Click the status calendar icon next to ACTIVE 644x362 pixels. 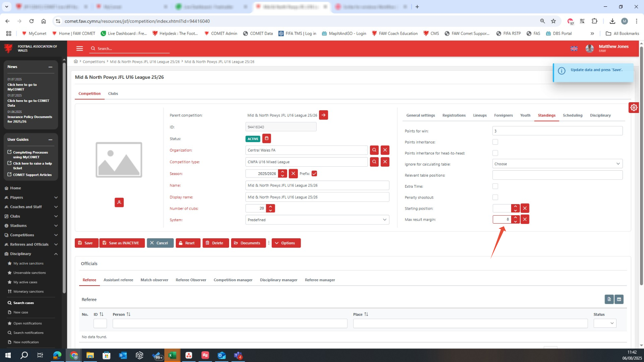tap(267, 138)
